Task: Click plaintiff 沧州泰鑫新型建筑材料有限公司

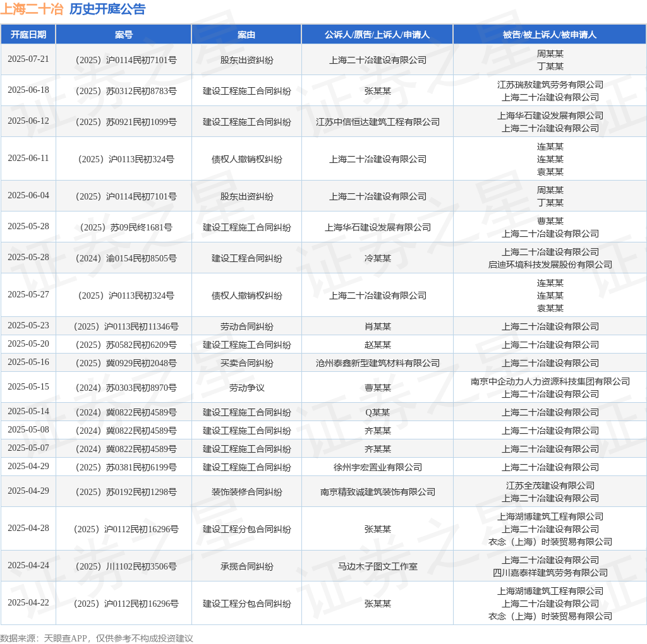Action: (378, 363)
